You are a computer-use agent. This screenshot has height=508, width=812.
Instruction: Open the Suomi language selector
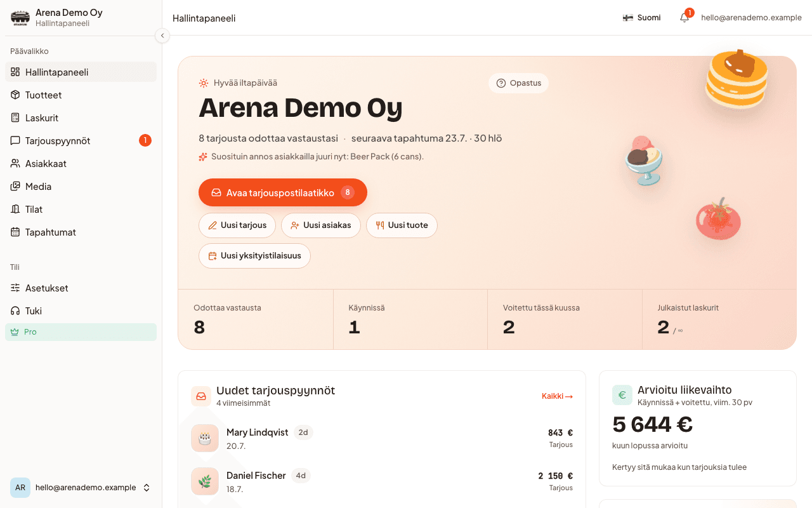(x=641, y=18)
